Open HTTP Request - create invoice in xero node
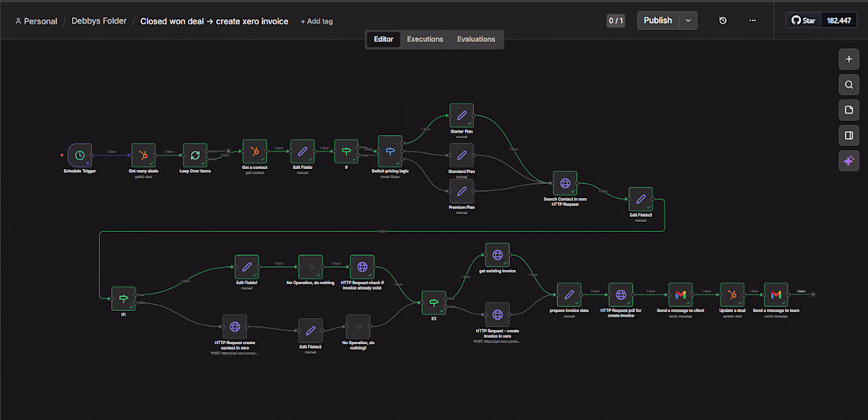The image size is (868, 420). click(497, 315)
